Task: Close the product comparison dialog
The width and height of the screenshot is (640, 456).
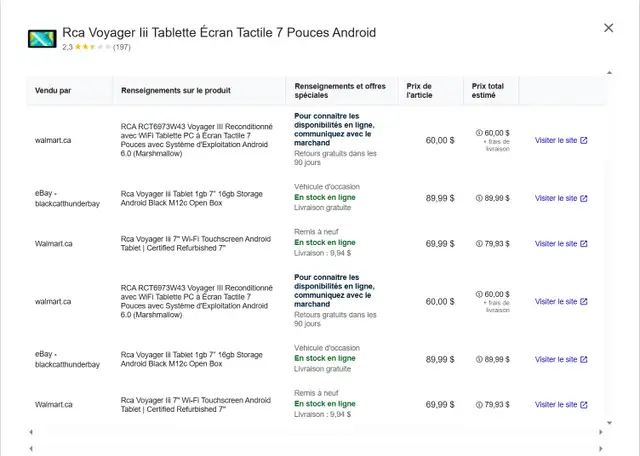Action: [x=609, y=28]
